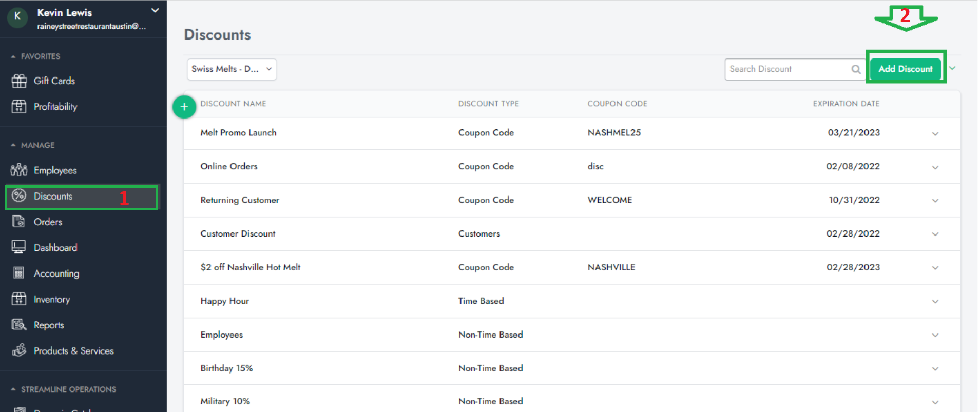The width and height of the screenshot is (980, 412).
Task: Open the Kevin Lewis account menu
Action: [155, 11]
